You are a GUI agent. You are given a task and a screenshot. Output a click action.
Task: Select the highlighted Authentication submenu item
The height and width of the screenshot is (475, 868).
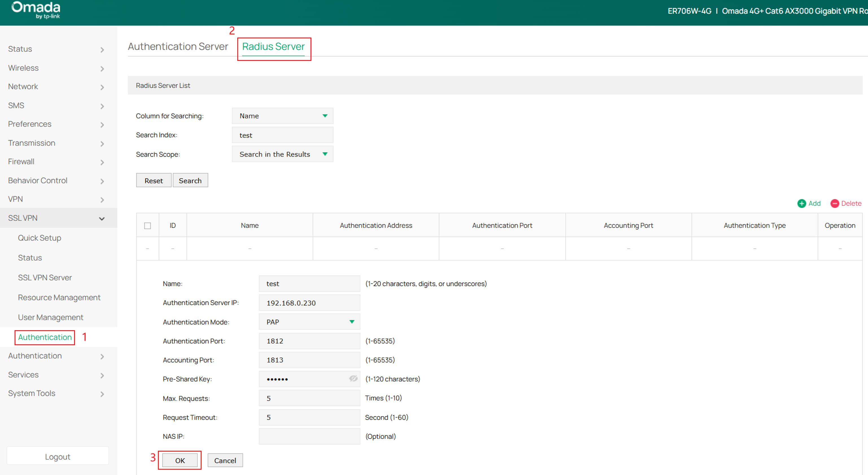pos(45,337)
